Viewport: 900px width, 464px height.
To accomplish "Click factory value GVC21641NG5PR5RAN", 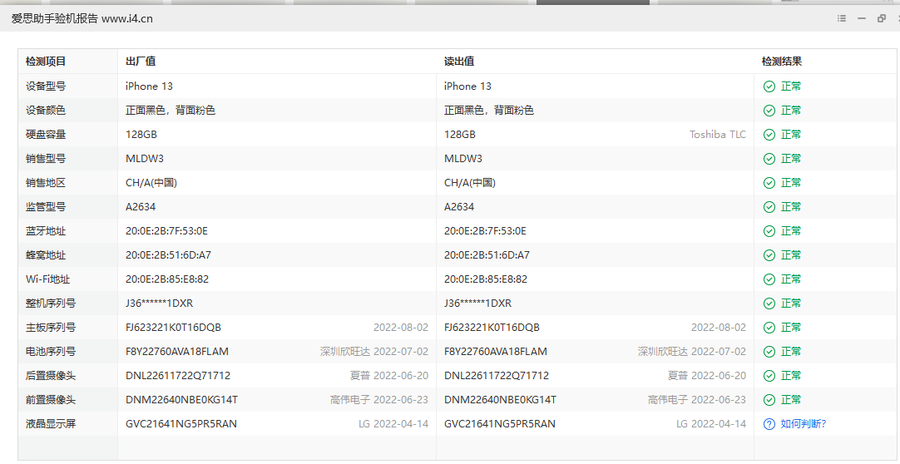I will click(181, 424).
